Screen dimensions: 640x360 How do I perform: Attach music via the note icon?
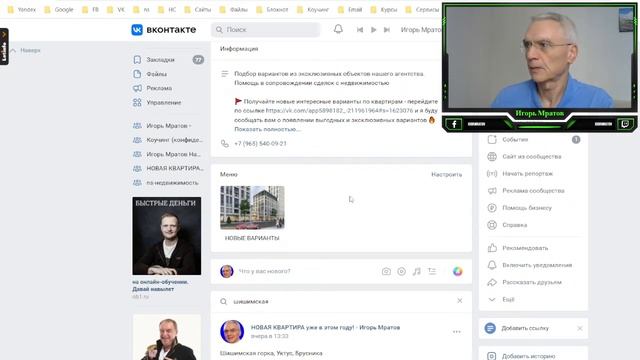point(417,271)
